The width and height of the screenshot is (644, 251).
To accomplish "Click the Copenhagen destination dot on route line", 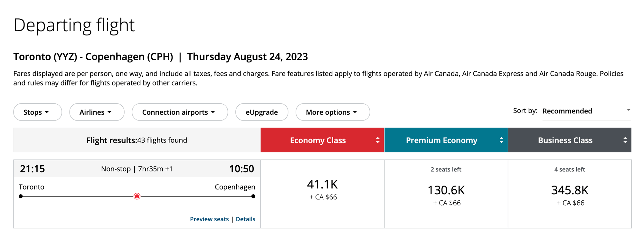I will pyautogui.click(x=253, y=196).
